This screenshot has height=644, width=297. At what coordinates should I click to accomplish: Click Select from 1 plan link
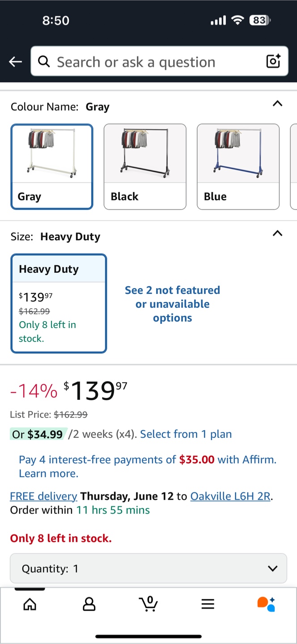[186, 434]
